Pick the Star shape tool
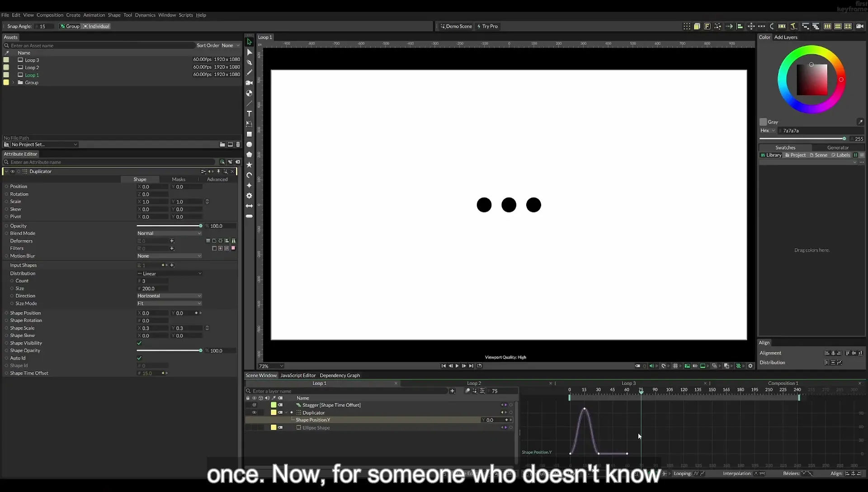The width and height of the screenshot is (868, 492). [x=249, y=165]
